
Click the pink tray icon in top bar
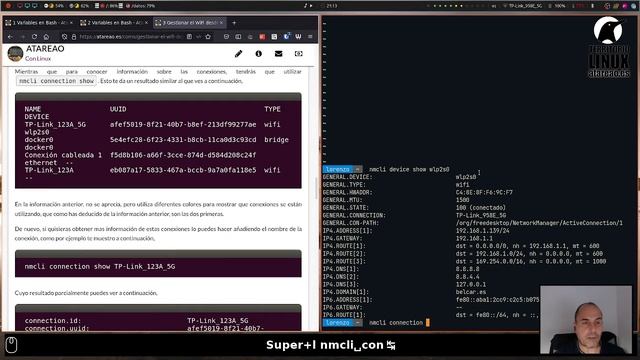tap(624, 6)
